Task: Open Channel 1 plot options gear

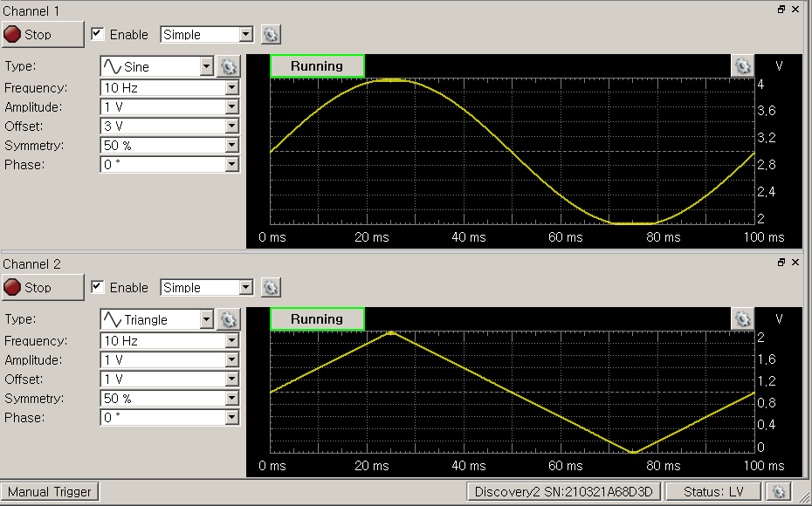Action: [x=743, y=66]
